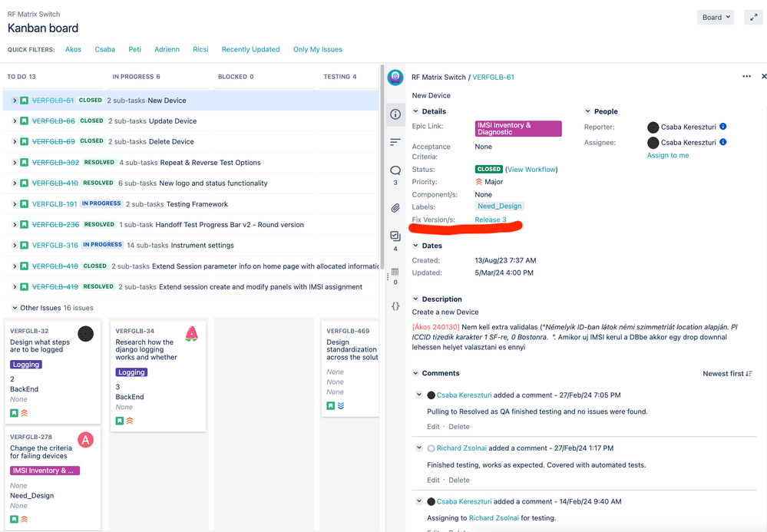767x532 pixels.
Task: Open the description section icon in sidebar
Action: (395, 142)
